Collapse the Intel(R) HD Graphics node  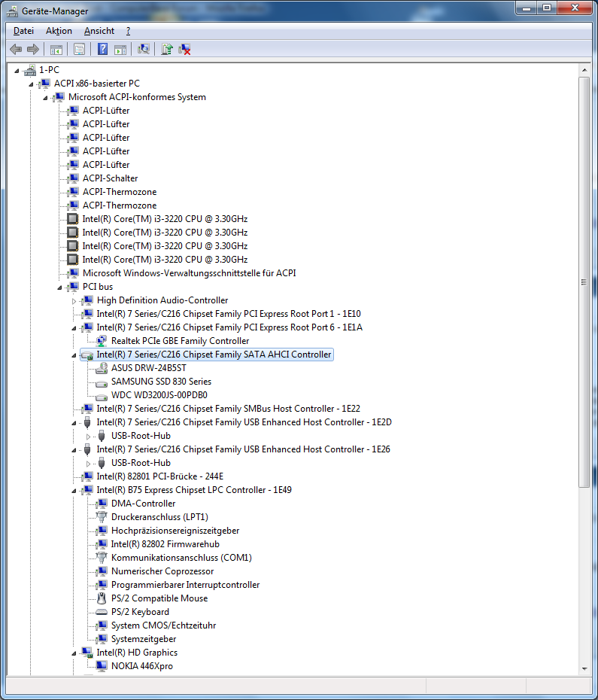74,653
